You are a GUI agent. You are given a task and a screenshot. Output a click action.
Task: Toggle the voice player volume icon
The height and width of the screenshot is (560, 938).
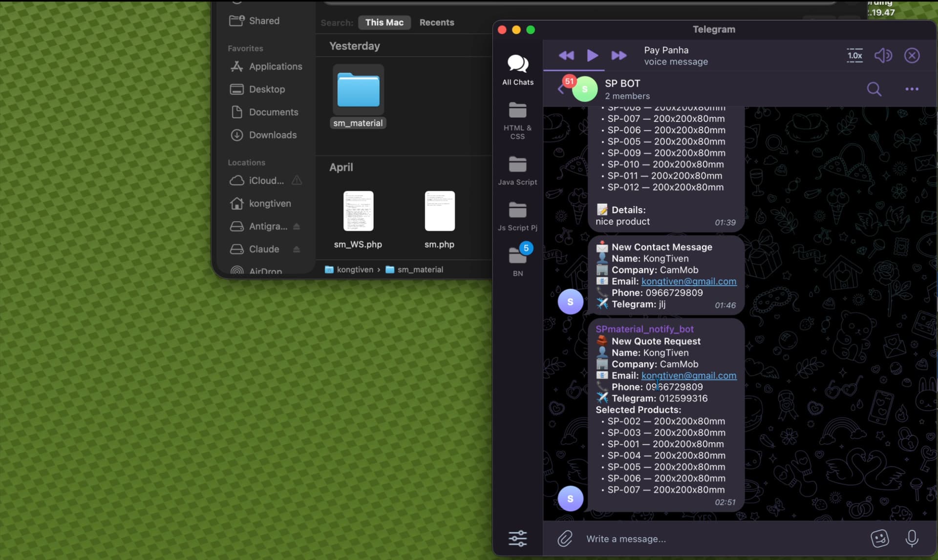tap(883, 55)
